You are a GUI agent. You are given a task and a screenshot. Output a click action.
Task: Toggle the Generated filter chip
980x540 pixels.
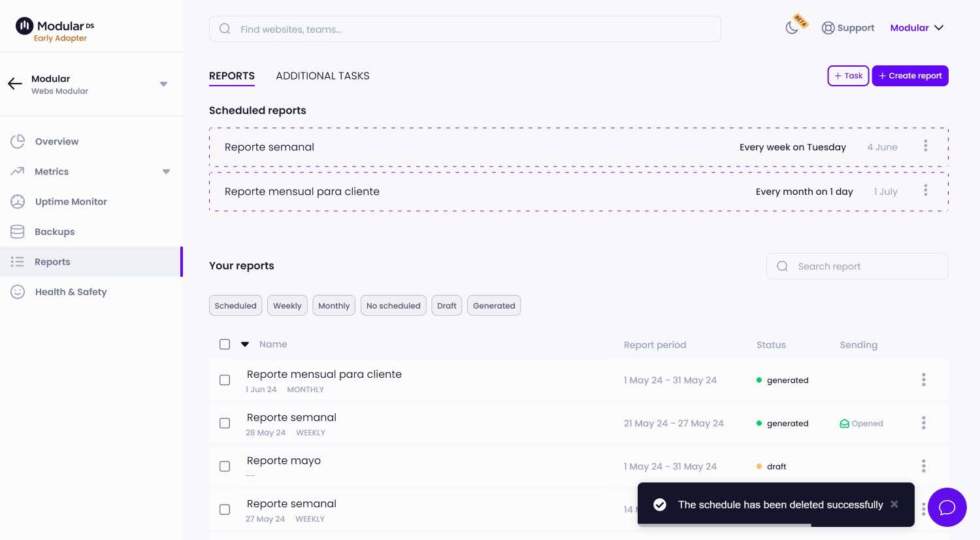[494, 305]
